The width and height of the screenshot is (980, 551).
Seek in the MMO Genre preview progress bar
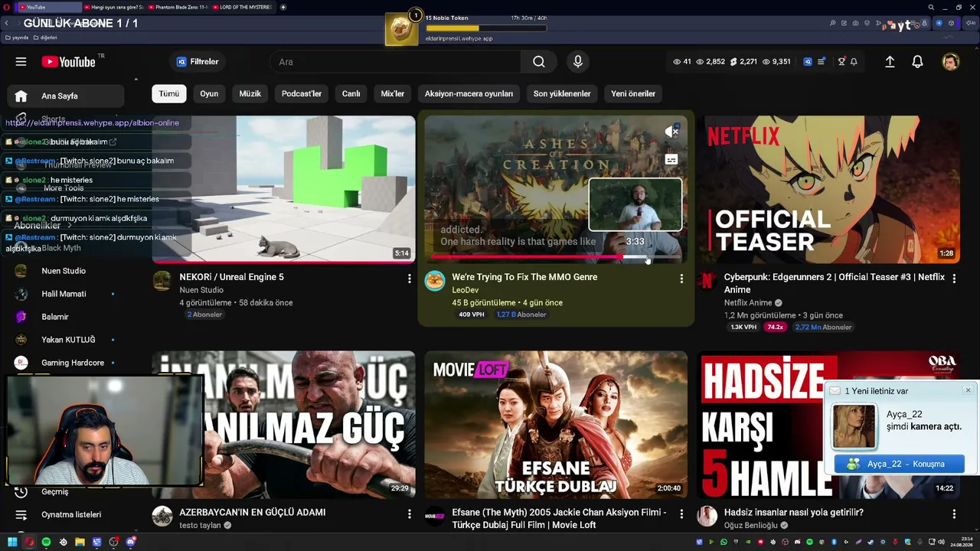click(556, 257)
